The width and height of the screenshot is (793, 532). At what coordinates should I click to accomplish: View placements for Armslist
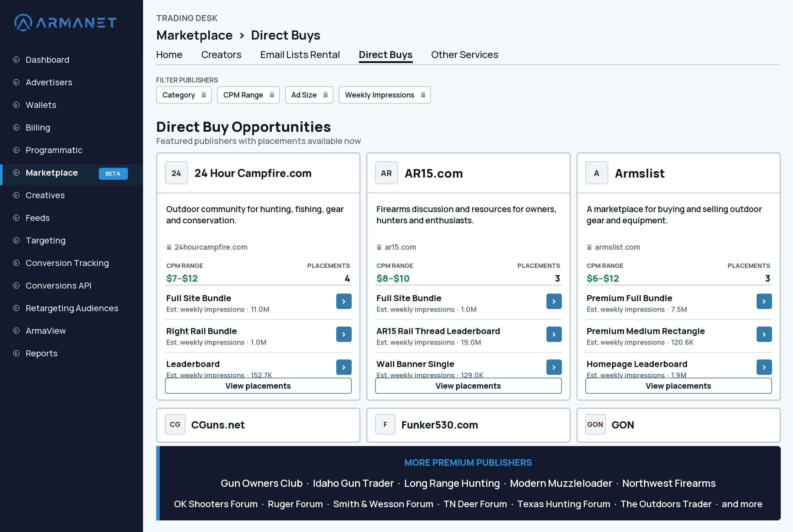(679, 386)
